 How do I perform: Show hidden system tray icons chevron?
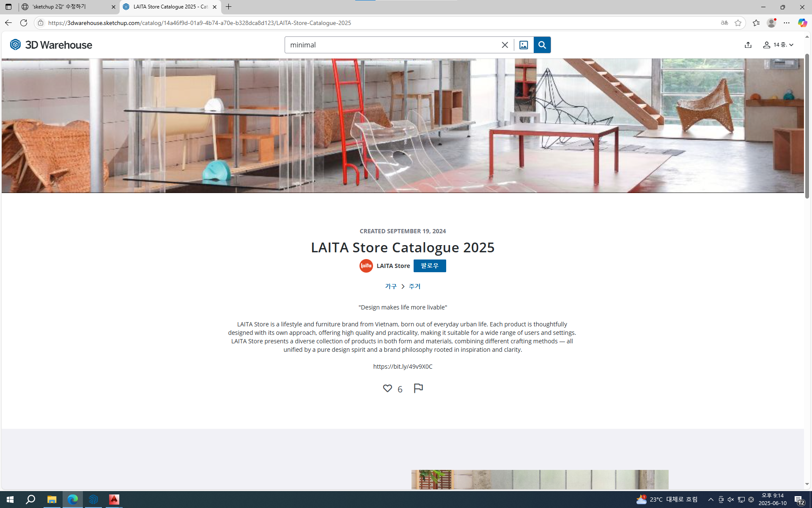[710, 500]
